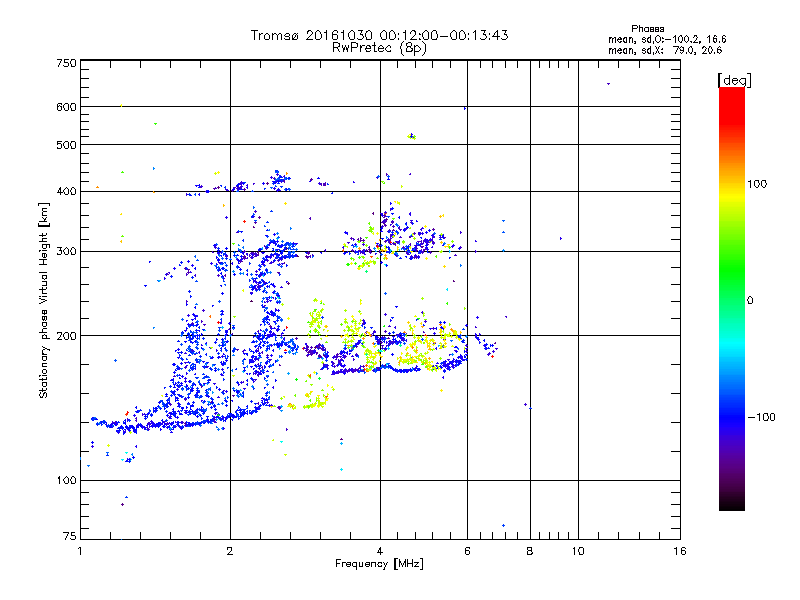800x600 pixels.
Task: Click the 'mean, sd,O:-100.2, 16.6' statistic
Action: pyautogui.click(x=667, y=39)
